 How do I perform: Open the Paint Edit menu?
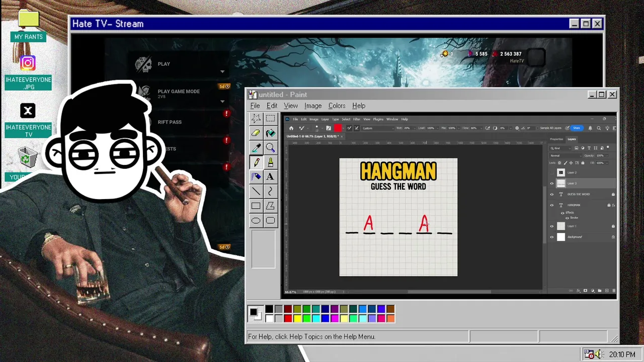click(x=272, y=106)
